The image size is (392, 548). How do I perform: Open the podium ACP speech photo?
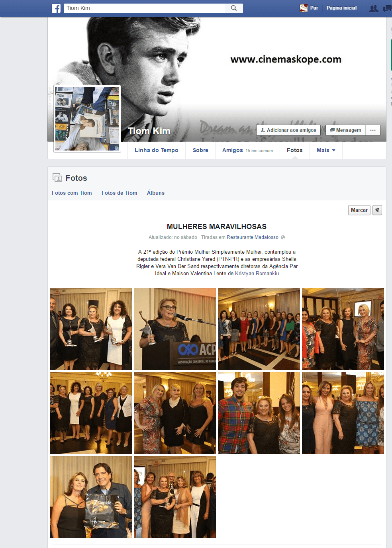[x=175, y=329]
